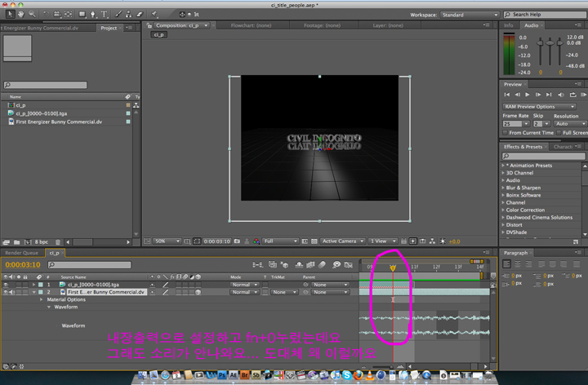The width and height of the screenshot is (588, 385).
Task: Create a new folder in Project panel
Action: (17, 242)
